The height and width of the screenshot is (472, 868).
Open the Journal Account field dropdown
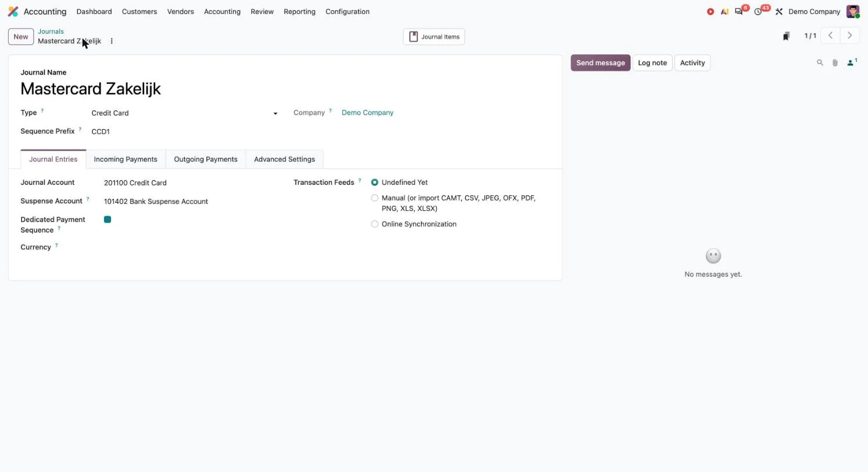[191, 183]
